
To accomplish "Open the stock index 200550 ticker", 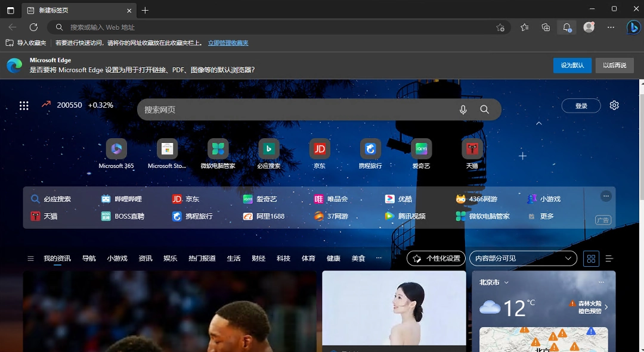I will 77,105.
